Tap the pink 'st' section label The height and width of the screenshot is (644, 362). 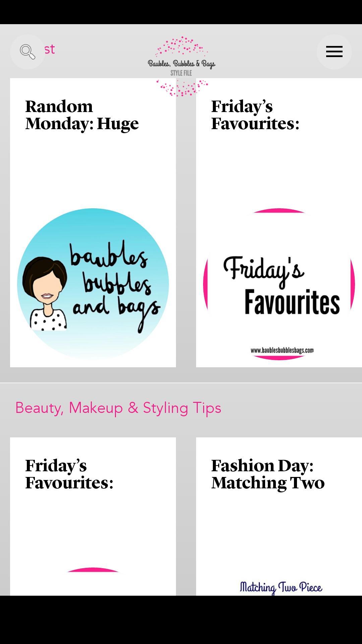tap(50, 50)
